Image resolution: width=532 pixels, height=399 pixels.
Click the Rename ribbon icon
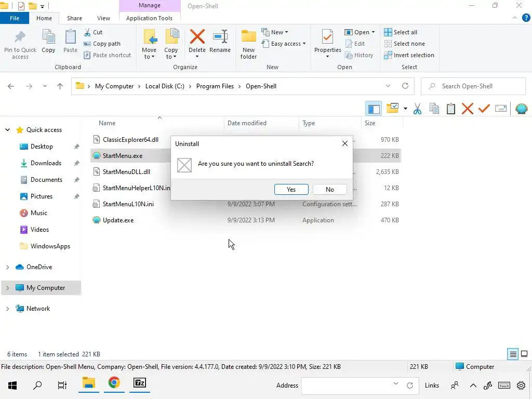(x=220, y=37)
